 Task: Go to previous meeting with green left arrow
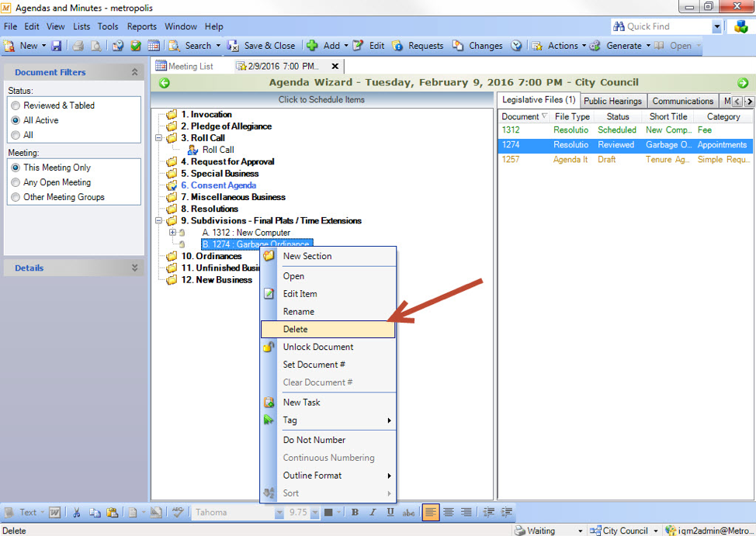(x=165, y=83)
